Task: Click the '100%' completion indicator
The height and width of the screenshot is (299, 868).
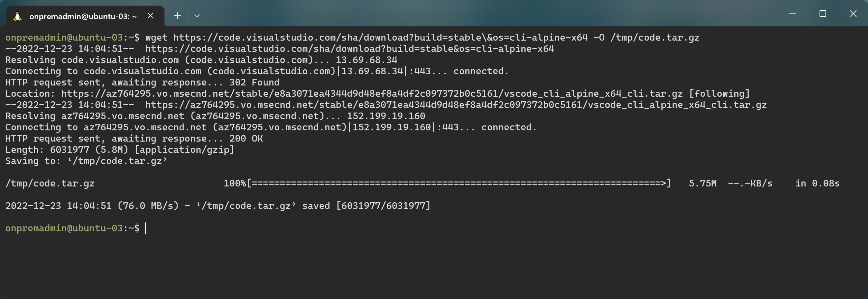Action: [235, 183]
